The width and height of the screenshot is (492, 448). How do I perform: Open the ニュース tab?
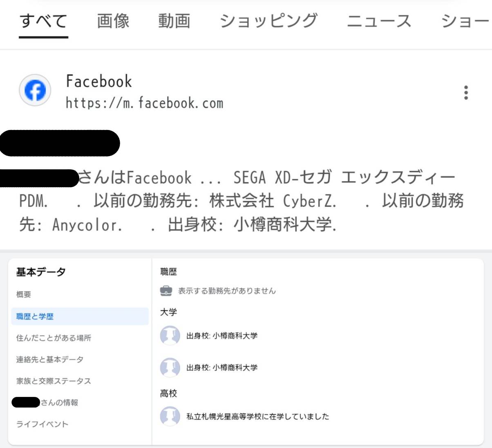(379, 21)
